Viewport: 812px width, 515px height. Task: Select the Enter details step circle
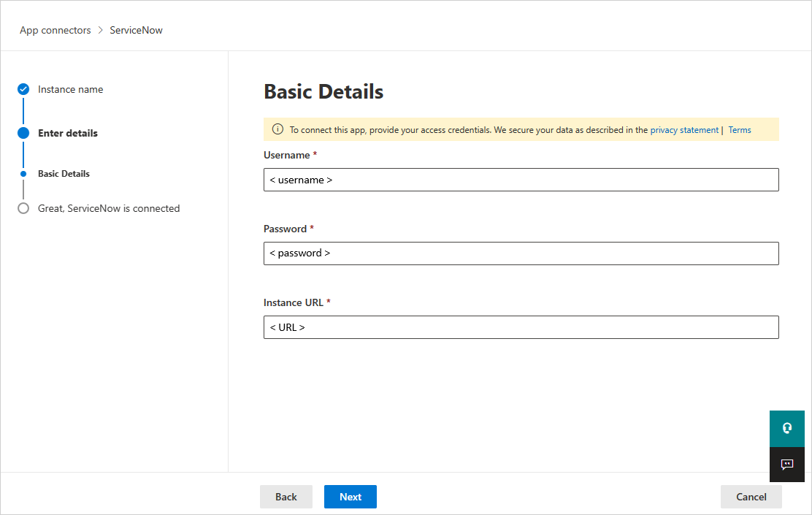[23, 132]
